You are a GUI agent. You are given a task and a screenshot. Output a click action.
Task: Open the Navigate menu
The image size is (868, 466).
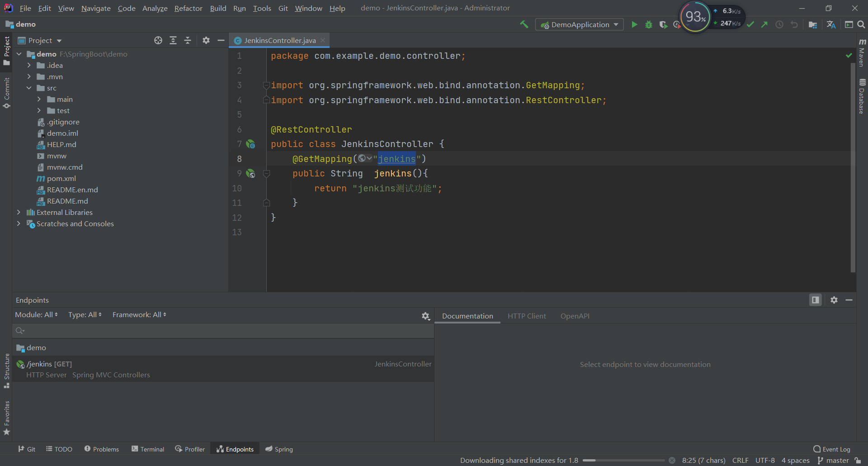96,8
